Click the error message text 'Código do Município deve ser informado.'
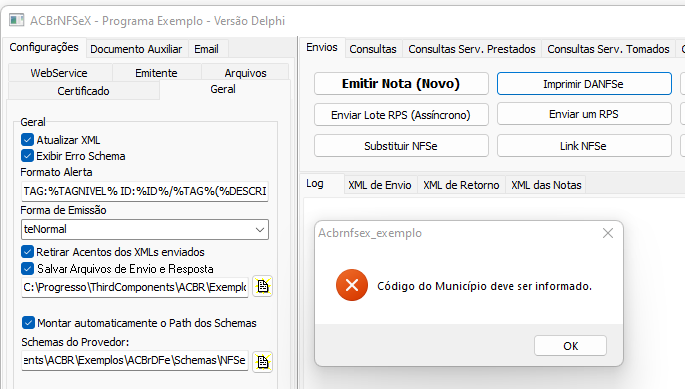The image size is (685, 389). click(x=484, y=286)
